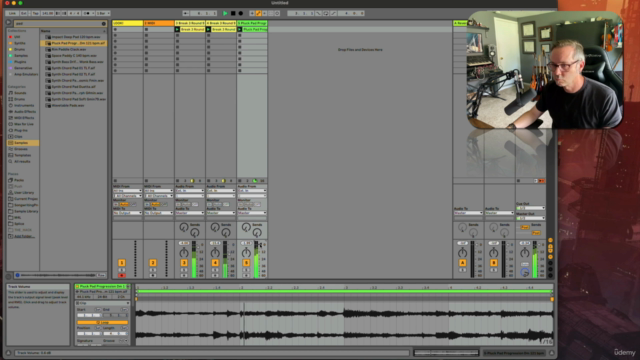Launch the Pluck Pad clip on track 5
This screenshot has width=640, height=360.
[240, 29]
